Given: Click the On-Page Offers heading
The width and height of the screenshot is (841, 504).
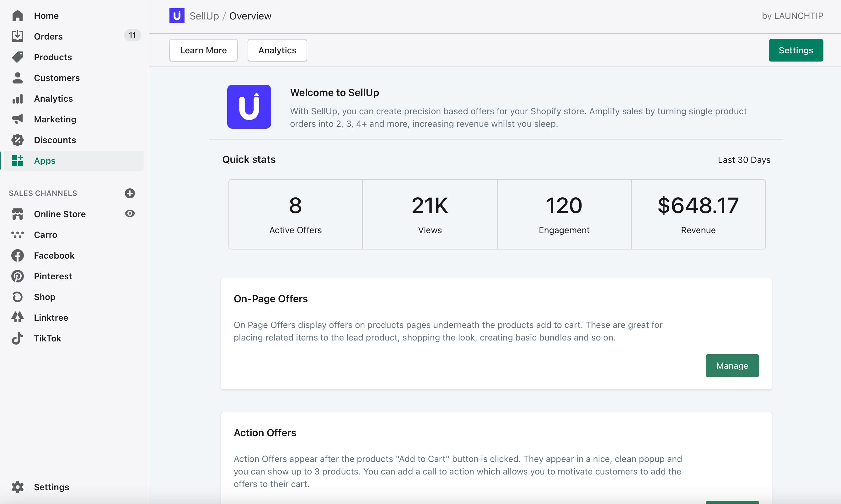Looking at the screenshot, I should (271, 298).
